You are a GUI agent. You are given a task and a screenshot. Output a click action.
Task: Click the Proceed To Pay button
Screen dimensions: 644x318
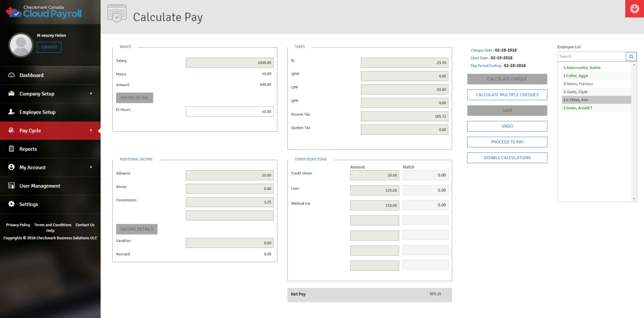click(507, 142)
